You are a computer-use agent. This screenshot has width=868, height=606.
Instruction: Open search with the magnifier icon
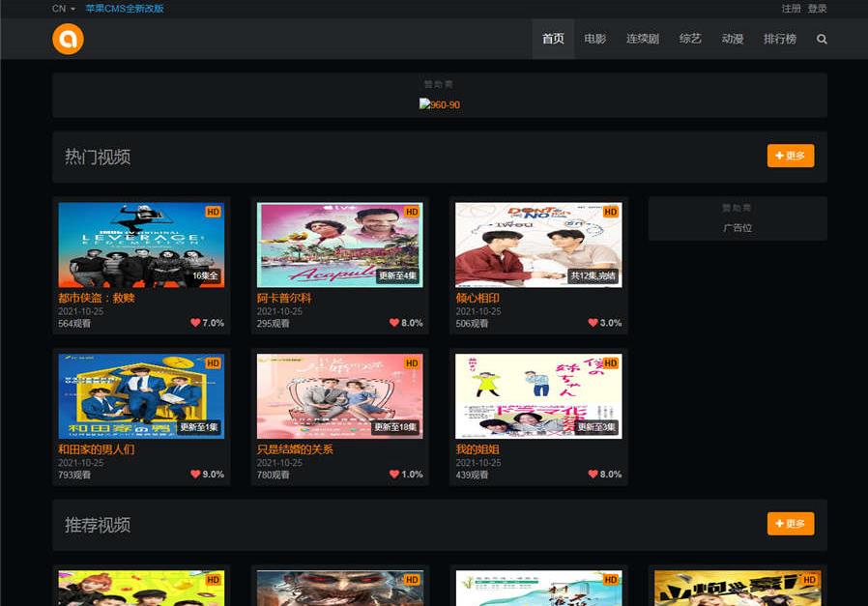click(x=822, y=40)
